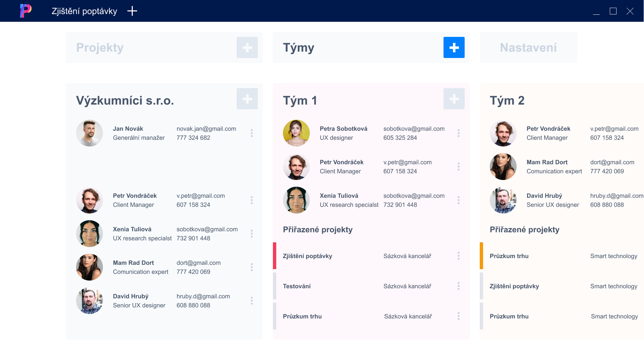Click Jan Novák's profile photo
644x362 pixels.
click(90, 133)
